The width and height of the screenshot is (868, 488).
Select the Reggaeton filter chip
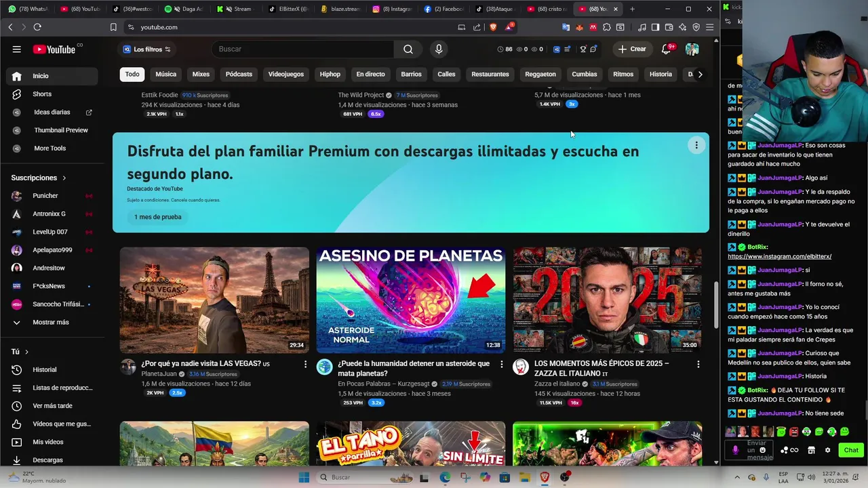(540, 75)
